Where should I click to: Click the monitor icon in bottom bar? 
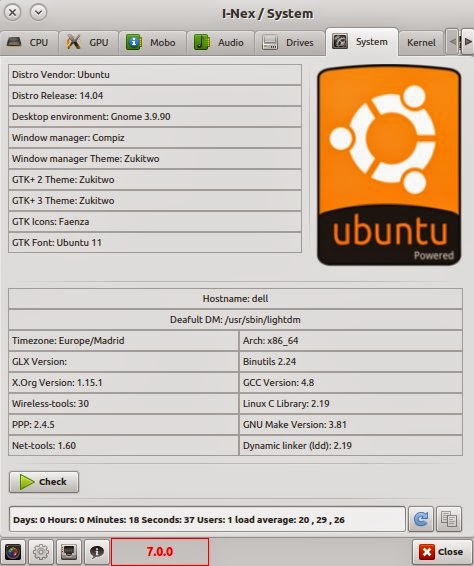(69, 552)
